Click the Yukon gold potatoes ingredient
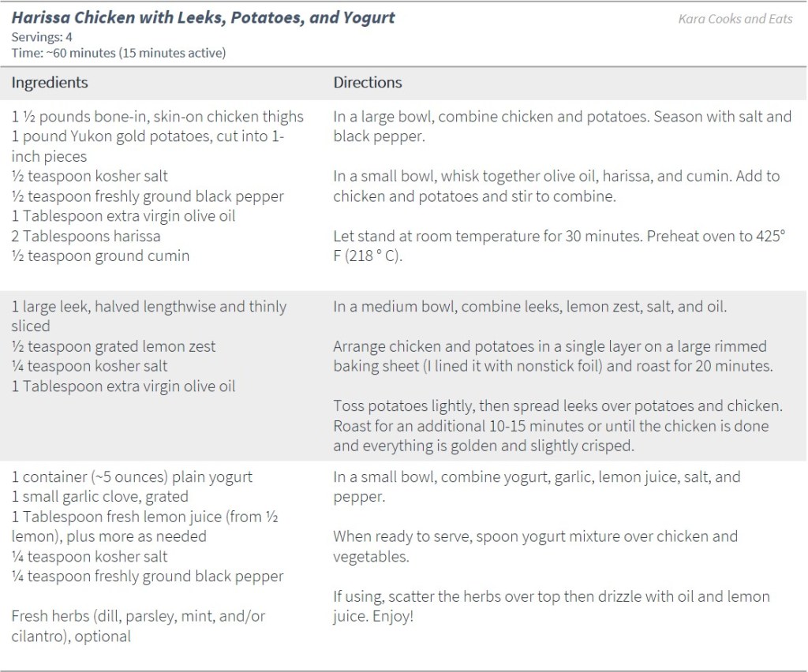Image resolution: width=808 pixels, height=672 pixels. coord(148,136)
